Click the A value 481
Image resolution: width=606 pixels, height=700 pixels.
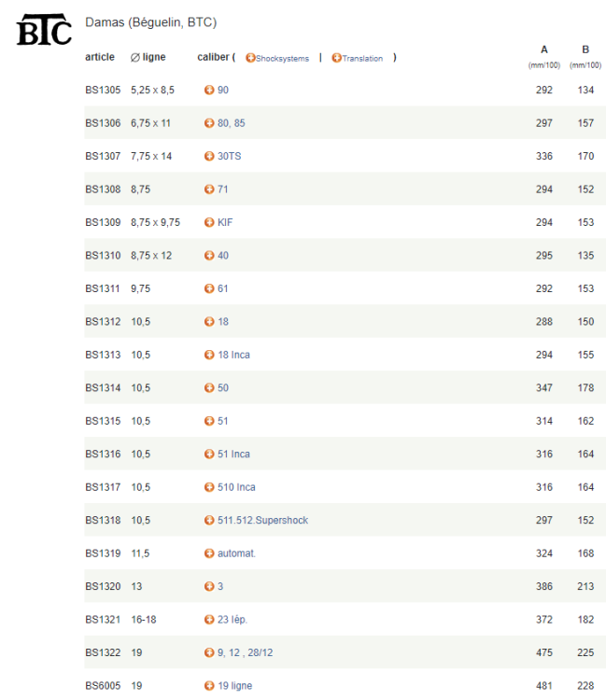pyautogui.click(x=544, y=685)
